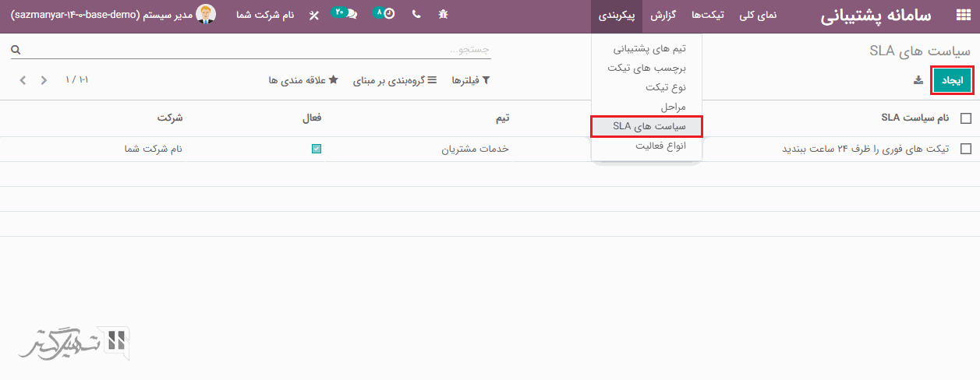The image size is (980, 380).
Task: Open the conversations chat icon with badge
Action: tap(346, 14)
